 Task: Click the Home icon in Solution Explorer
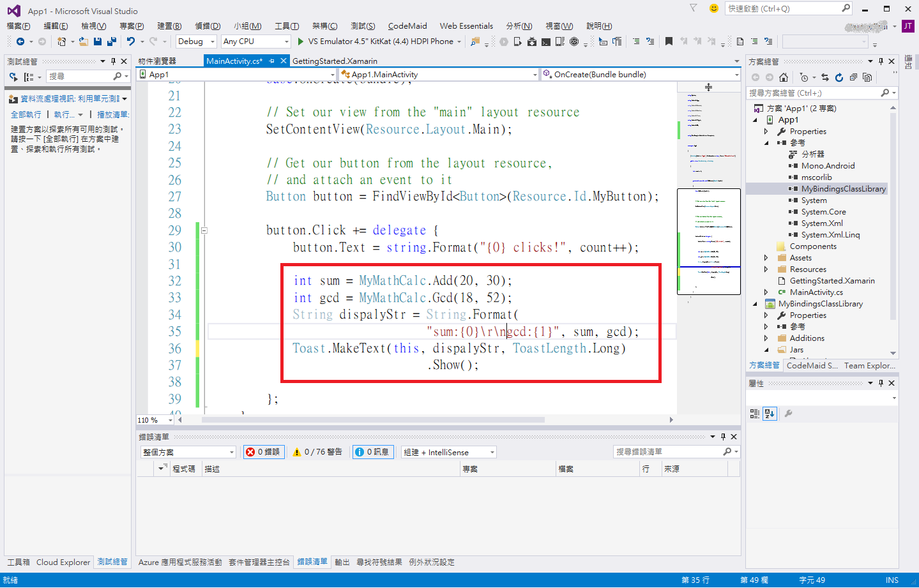click(x=784, y=77)
